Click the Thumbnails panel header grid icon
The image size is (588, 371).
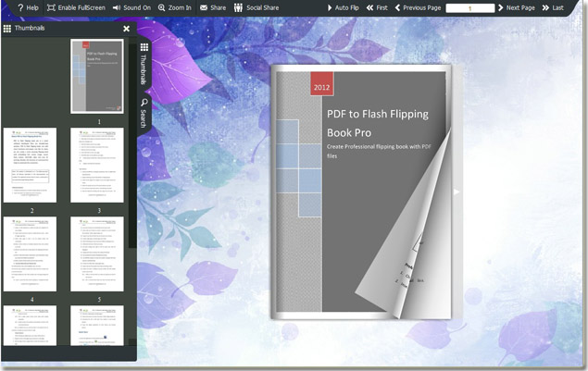click(7, 29)
